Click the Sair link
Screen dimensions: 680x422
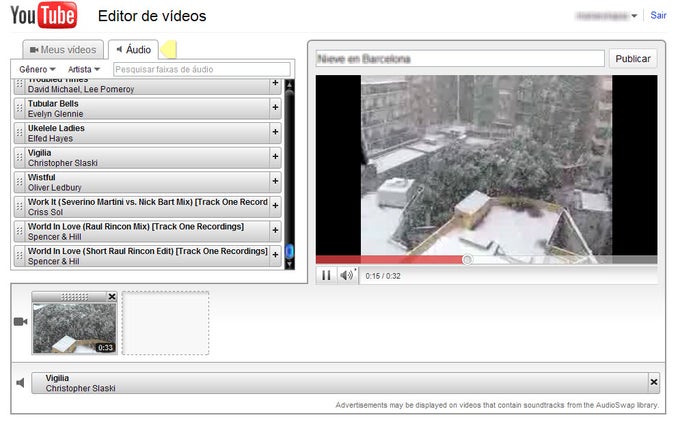[x=658, y=16]
